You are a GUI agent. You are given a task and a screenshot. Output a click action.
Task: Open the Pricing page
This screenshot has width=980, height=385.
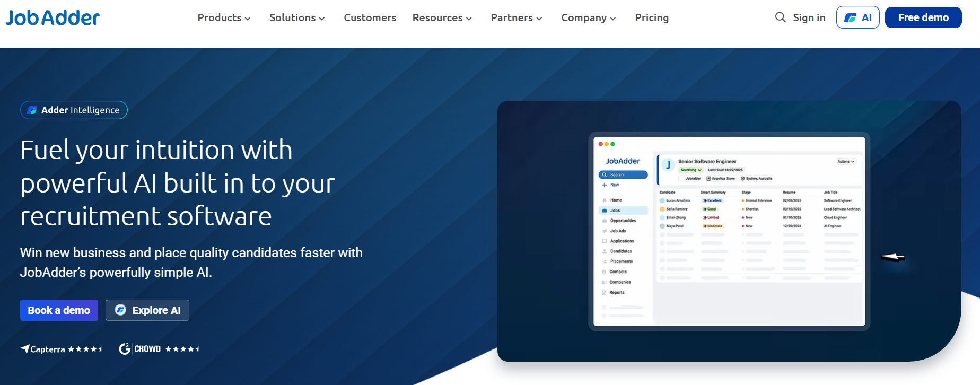pyautogui.click(x=652, y=17)
